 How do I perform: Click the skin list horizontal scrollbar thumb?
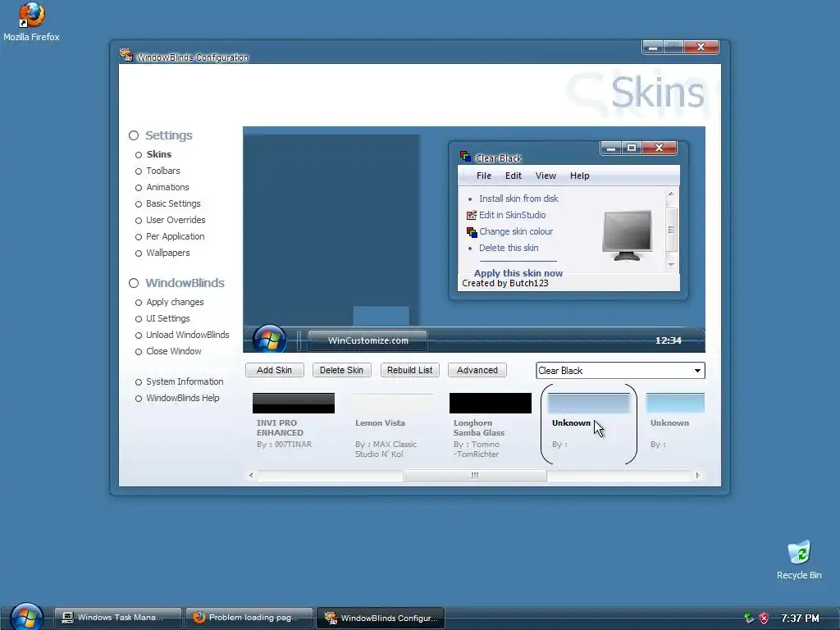pyautogui.click(x=475, y=475)
